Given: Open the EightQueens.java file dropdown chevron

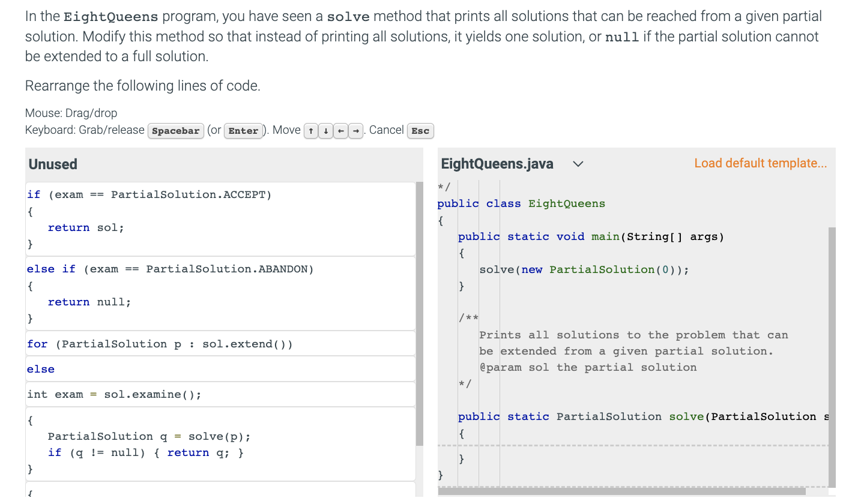Looking at the screenshot, I should pyautogui.click(x=578, y=164).
